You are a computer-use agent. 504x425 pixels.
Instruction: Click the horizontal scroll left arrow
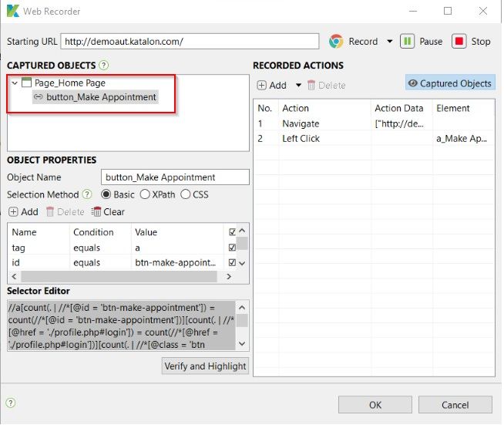tap(14, 276)
